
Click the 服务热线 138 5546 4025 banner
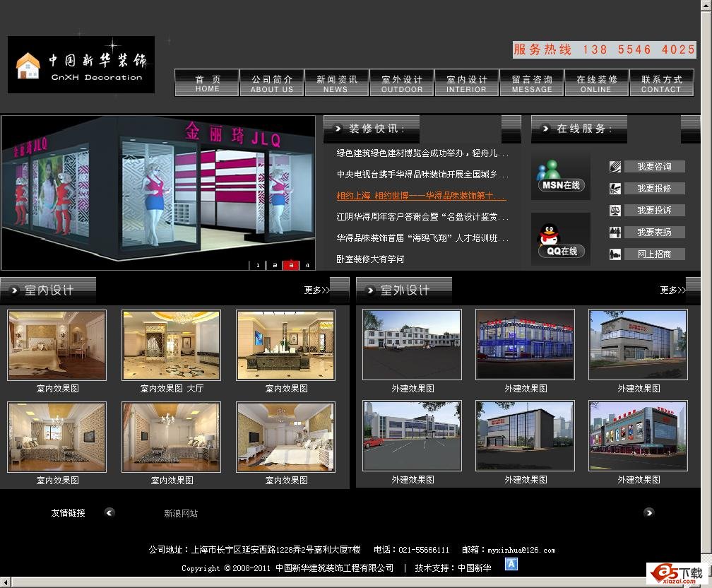pyautogui.click(x=605, y=49)
